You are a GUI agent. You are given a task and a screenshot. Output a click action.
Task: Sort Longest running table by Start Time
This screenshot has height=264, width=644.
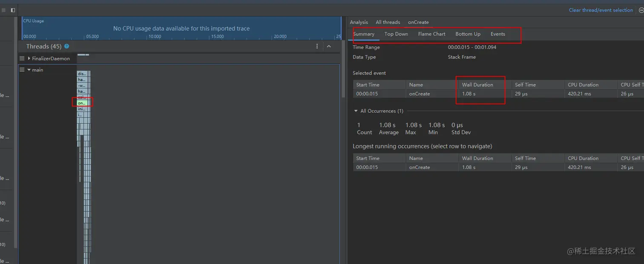tap(379, 158)
